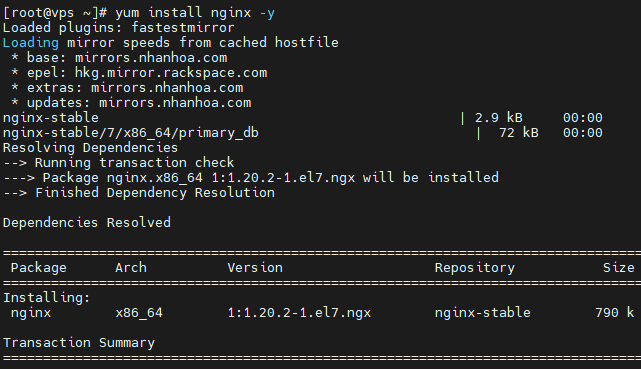This screenshot has width=641, height=369.
Task: Click '1:1.20.2-1.el7.ngx' in the table row
Action: [x=299, y=313]
